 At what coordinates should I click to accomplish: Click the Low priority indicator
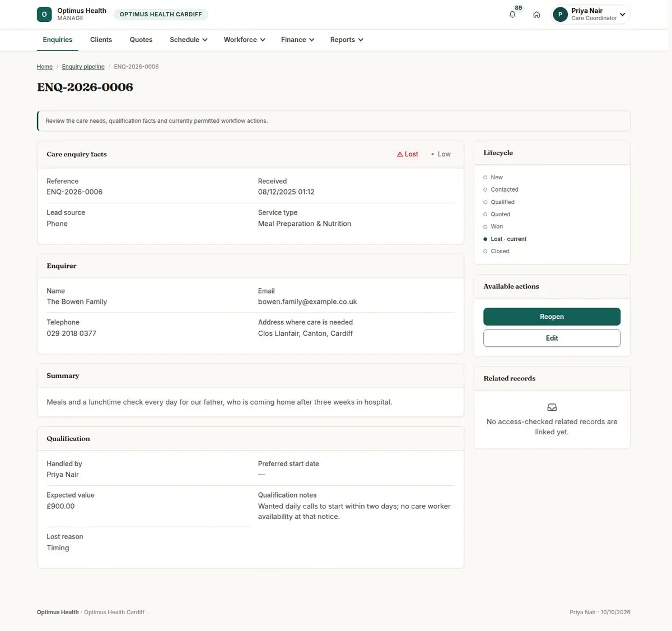pyautogui.click(x=441, y=154)
